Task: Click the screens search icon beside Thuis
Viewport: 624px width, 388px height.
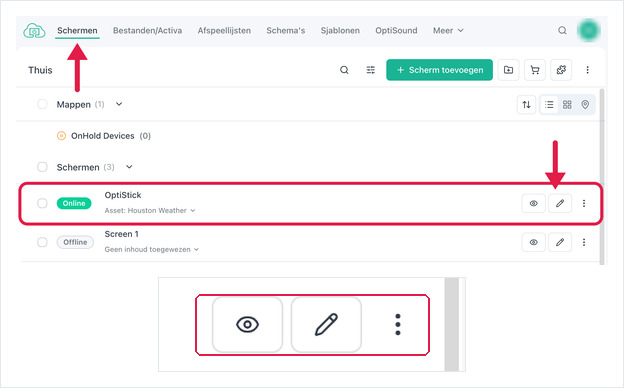Action: coord(344,70)
